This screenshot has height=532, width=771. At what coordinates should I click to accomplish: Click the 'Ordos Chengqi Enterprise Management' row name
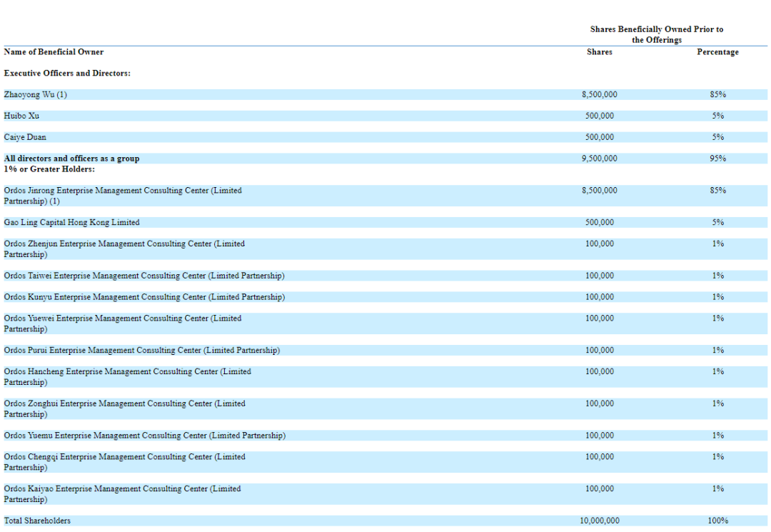125,462
